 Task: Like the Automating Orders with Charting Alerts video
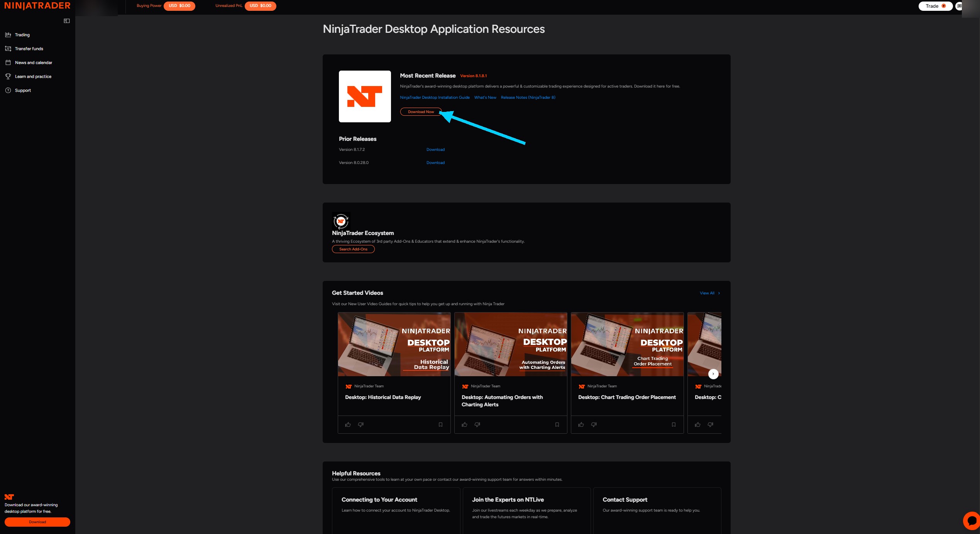point(464,424)
